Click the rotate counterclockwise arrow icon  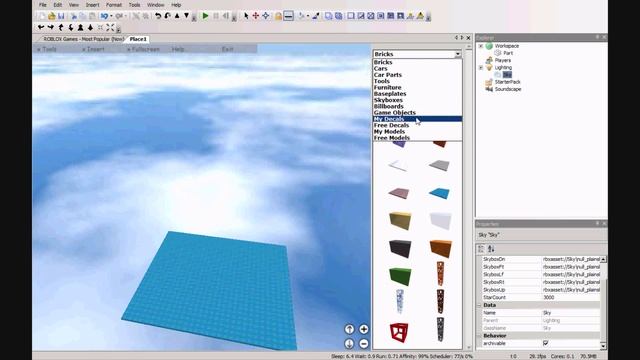pyautogui.click(x=158, y=16)
